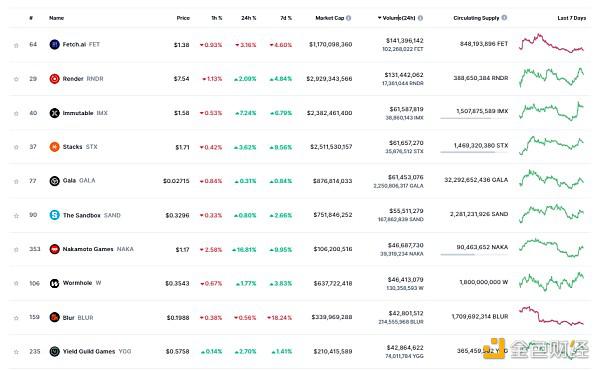
Task: Star the Yield Guild Games row
Action: click(x=16, y=352)
